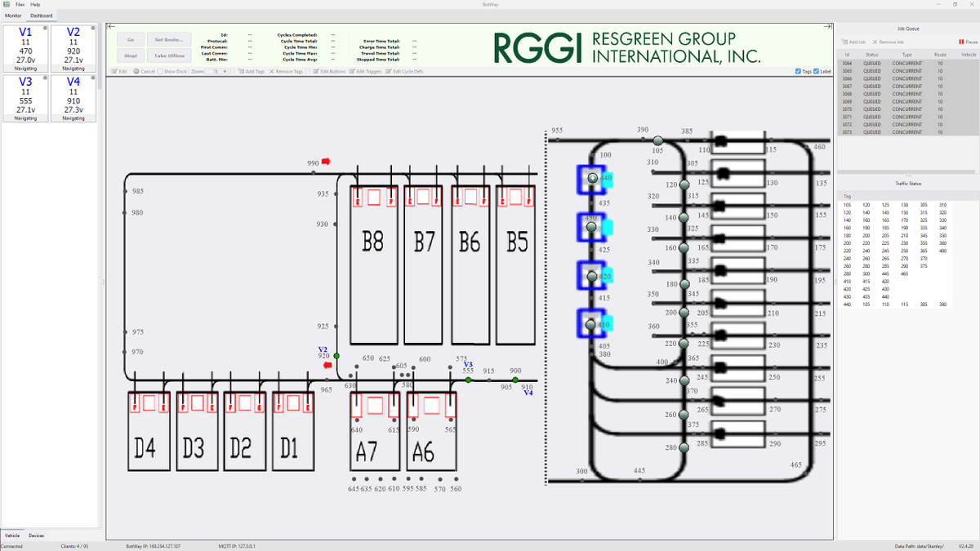Image resolution: width=980 pixels, height=551 pixels.
Task: Click the Edit pencil toolbar icon
Action: [x=114, y=72]
